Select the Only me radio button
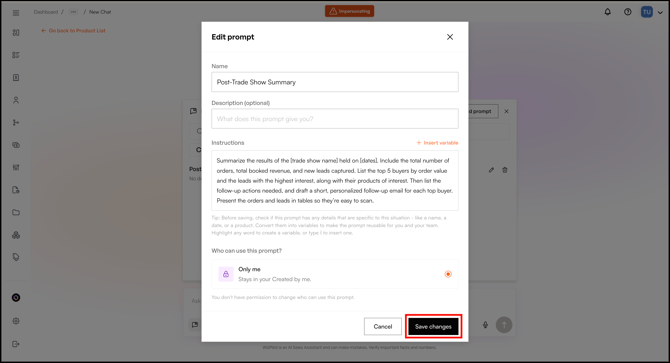The height and width of the screenshot is (363, 670). tap(448, 274)
